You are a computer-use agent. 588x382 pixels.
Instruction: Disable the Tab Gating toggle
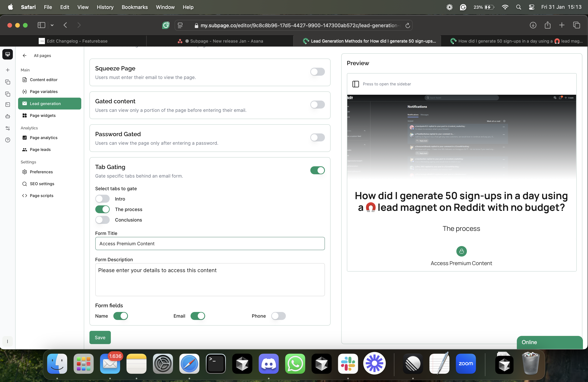[x=318, y=170]
